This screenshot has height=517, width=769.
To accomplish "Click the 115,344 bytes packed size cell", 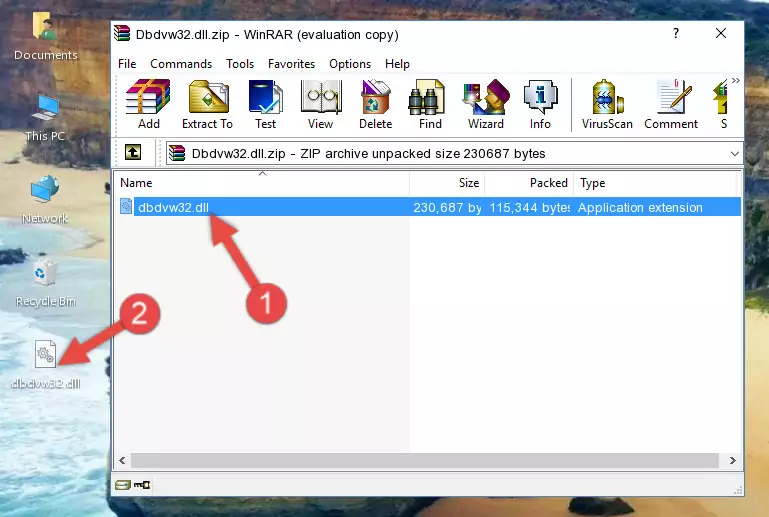I will (x=530, y=207).
